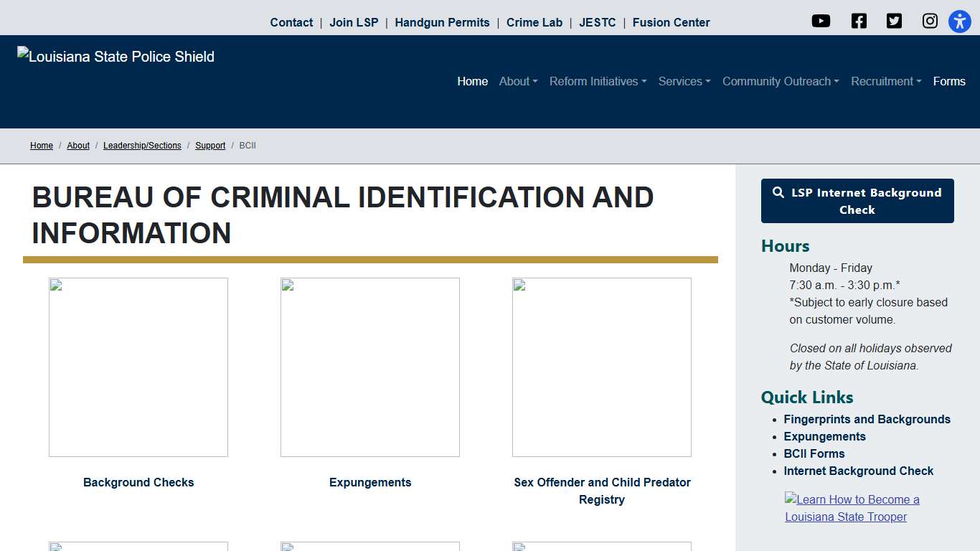Viewport: 980px width, 551px height.
Task: Expand the Recruitment dropdown menu
Action: click(x=885, y=81)
